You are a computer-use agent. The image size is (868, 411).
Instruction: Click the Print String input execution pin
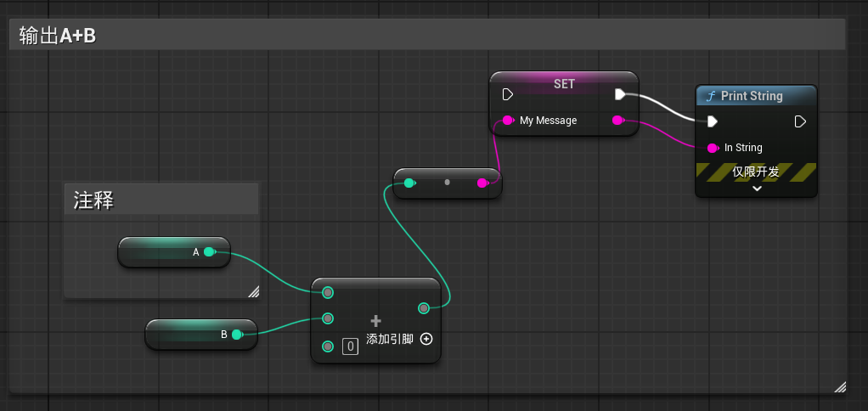[713, 121]
